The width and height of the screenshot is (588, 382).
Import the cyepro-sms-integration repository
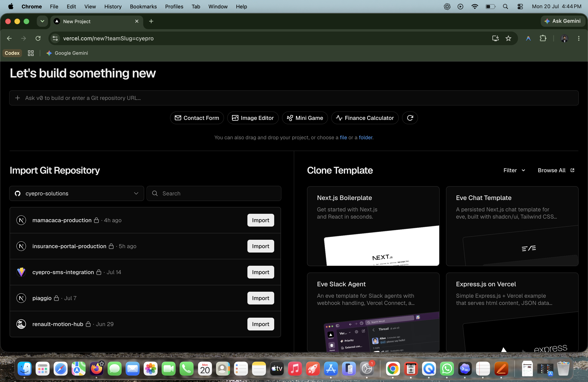(x=261, y=272)
